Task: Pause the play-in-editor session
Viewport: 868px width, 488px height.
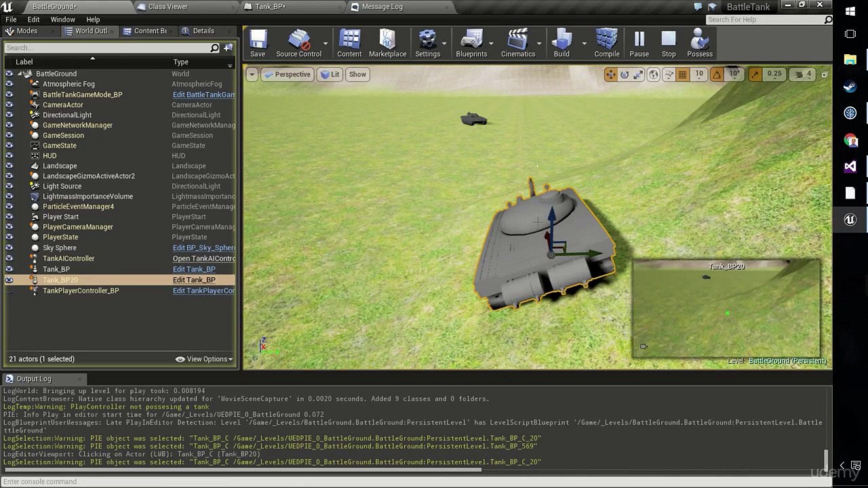Action: click(x=639, y=44)
